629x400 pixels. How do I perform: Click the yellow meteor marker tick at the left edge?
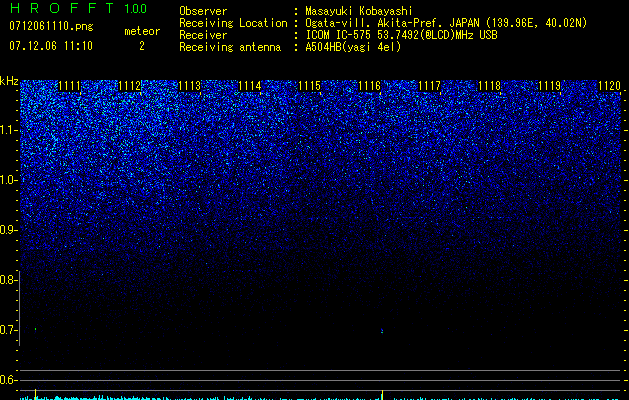36,394
